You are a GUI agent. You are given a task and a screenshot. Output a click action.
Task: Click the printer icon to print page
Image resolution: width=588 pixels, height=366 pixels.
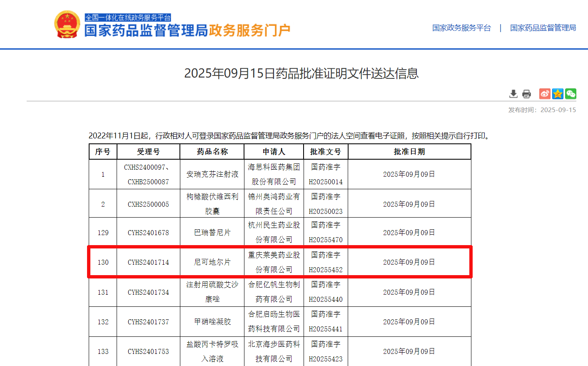(x=527, y=94)
